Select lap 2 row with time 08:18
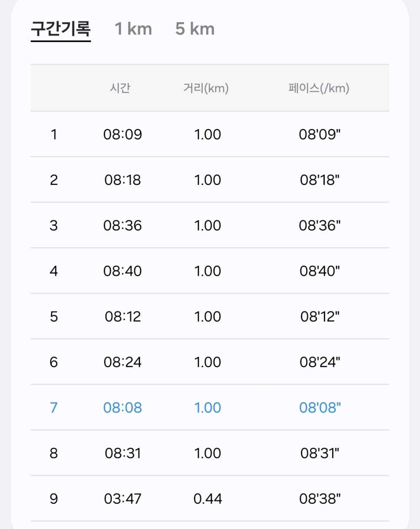 coord(210,180)
